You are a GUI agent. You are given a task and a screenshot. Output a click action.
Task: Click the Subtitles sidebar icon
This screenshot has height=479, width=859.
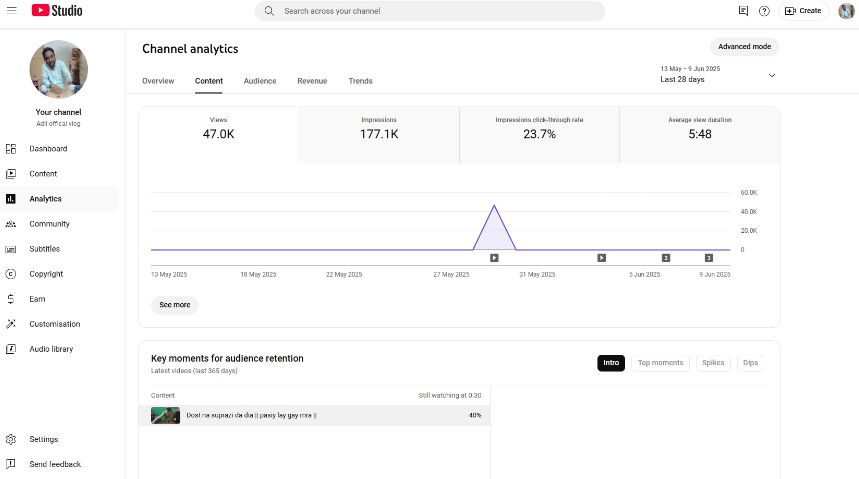[x=11, y=249]
